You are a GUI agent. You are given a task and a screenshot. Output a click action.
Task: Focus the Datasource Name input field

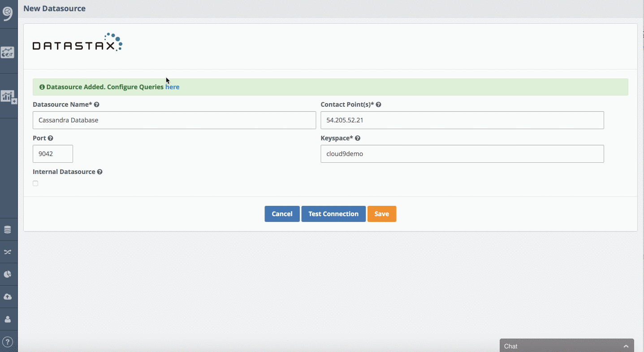tap(174, 120)
